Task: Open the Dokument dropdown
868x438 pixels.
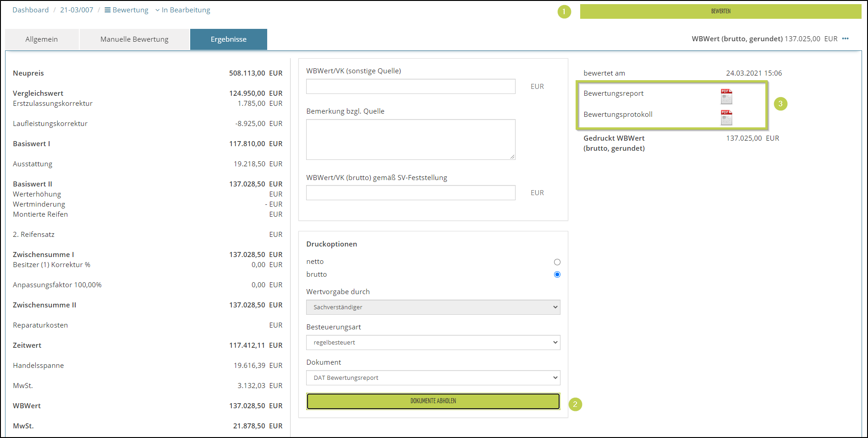Action: pyautogui.click(x=433, y=378)
